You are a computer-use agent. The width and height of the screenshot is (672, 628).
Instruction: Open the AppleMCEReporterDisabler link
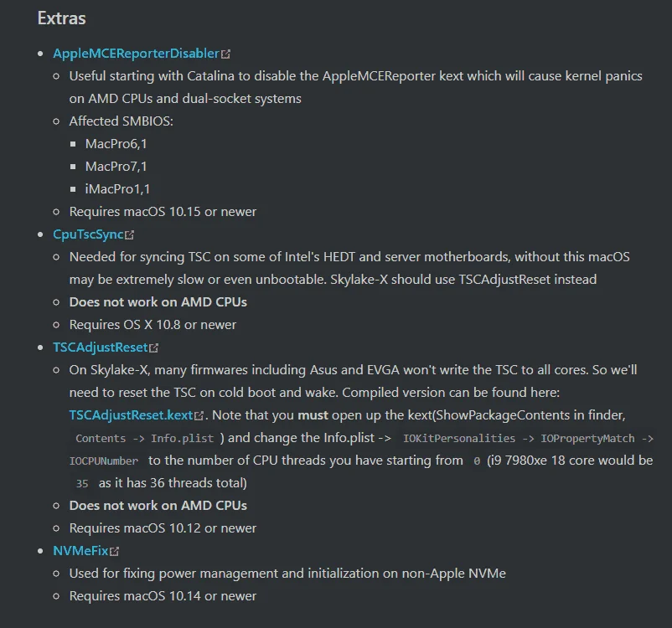coord(136,54)
